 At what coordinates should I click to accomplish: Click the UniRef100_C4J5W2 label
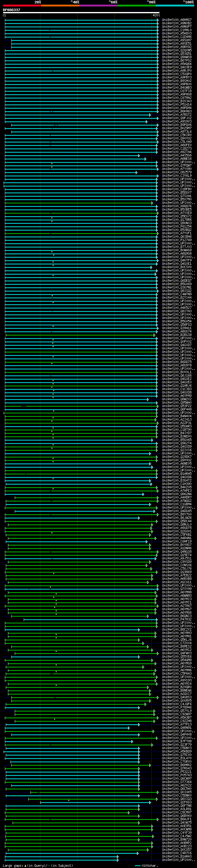pos(177,836)
